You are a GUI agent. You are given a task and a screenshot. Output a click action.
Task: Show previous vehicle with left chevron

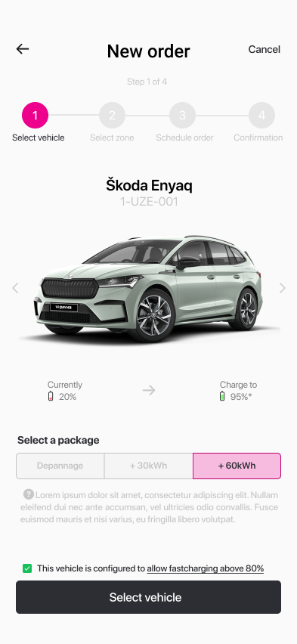tap(15, 288)
